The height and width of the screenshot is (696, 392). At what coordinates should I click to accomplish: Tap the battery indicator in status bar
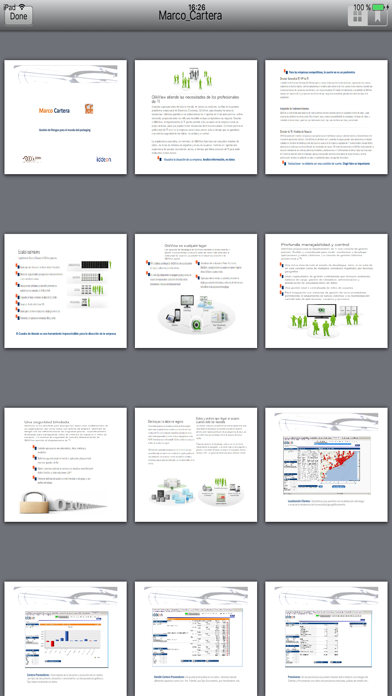[379, 7]
